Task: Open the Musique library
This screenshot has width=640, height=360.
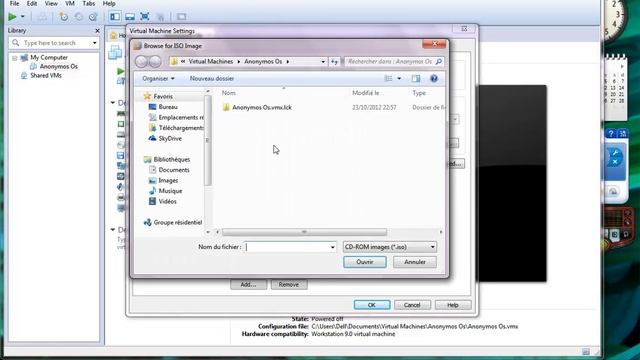Action: coord(170,191)
